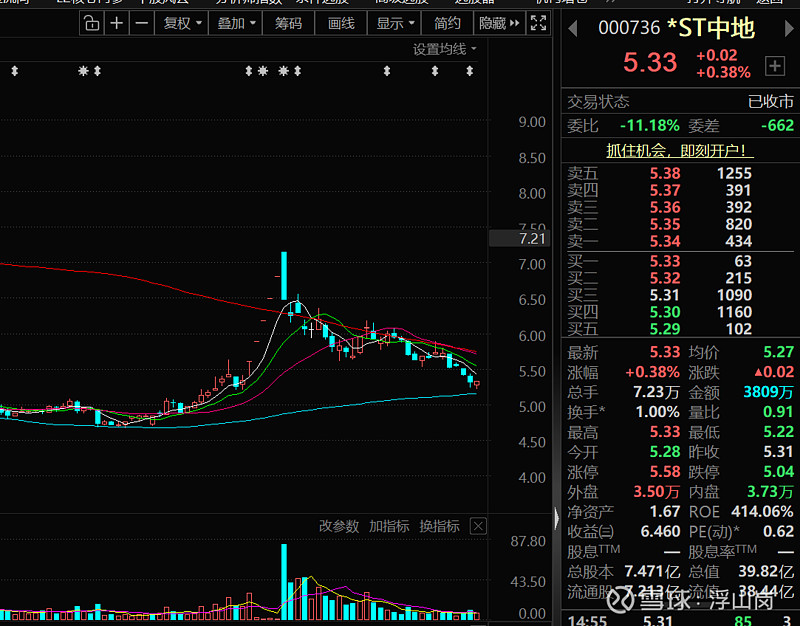This screenshot has width=800, height=626.
Task: Click the 换手 value 1.00%
Action: coord(658,412)
